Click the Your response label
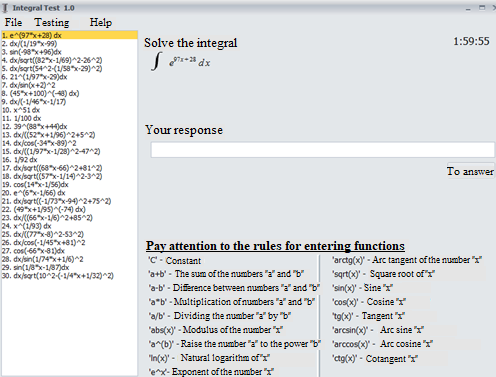The width and height of the screenshot is (496, 377). [184, 130]
